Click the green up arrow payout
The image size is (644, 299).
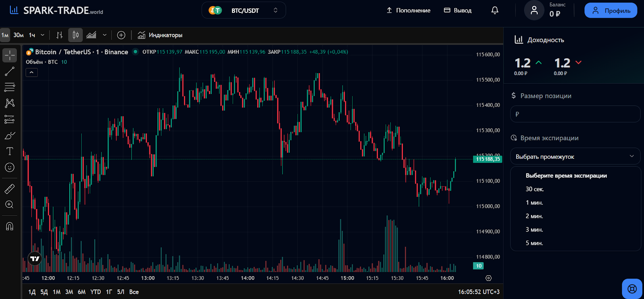pyautogui.click(x=539, y=63)
